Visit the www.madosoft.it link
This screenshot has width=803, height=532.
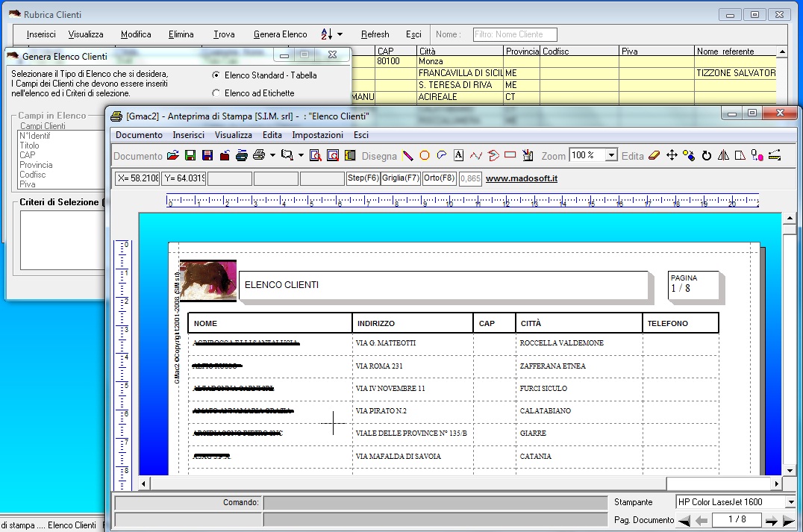click(522, 178)
